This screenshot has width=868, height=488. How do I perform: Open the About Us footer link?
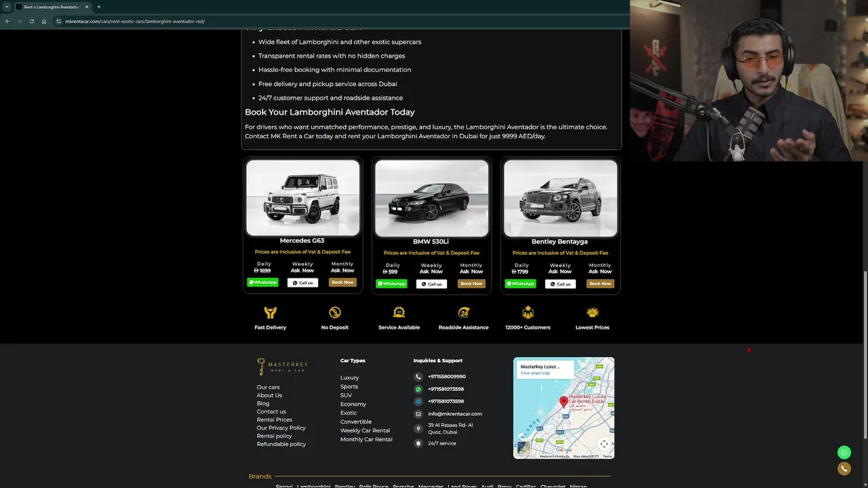[269, 395]
